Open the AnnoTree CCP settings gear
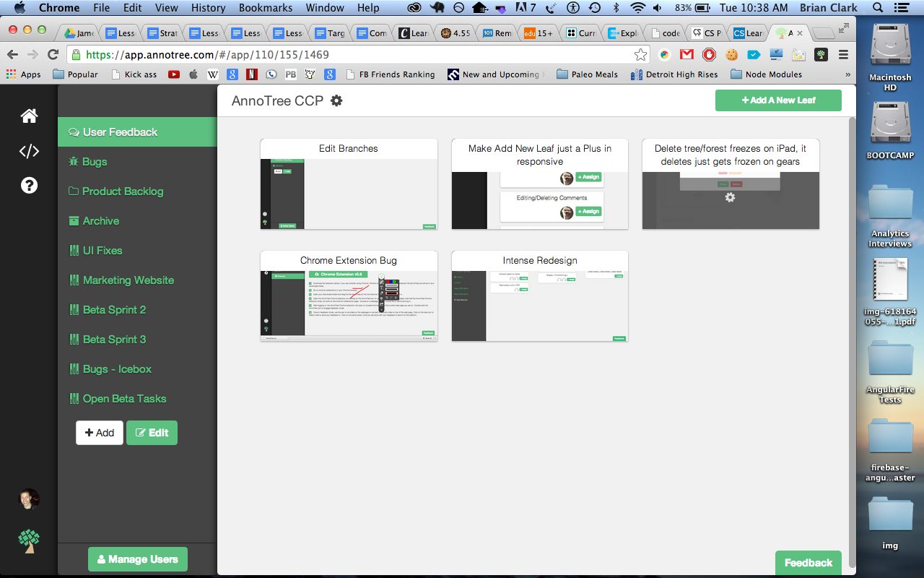 (336, 100)
